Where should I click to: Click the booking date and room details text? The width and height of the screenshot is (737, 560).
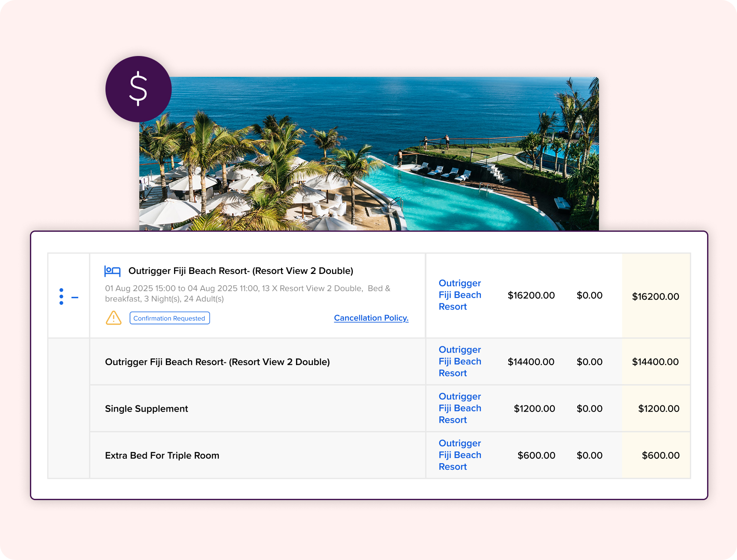tap(248, 293)
